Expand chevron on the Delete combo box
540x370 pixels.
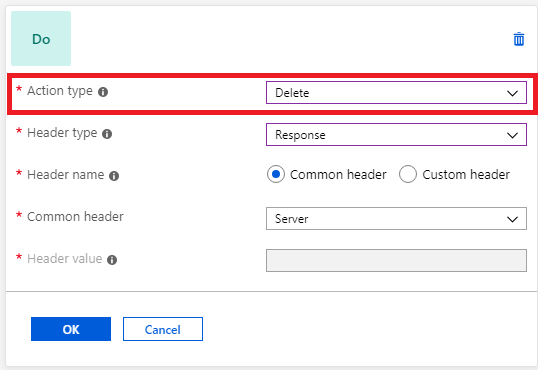512,93
